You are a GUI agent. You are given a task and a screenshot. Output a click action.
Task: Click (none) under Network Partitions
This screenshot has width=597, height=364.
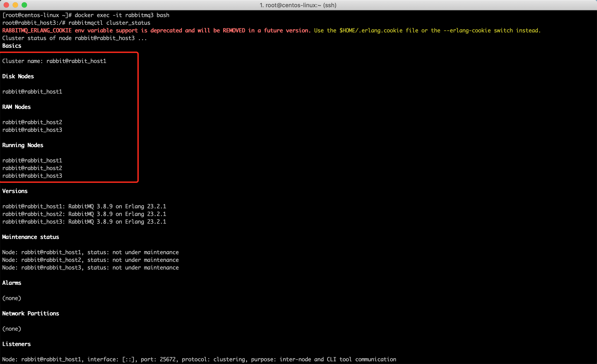(12, 329)
